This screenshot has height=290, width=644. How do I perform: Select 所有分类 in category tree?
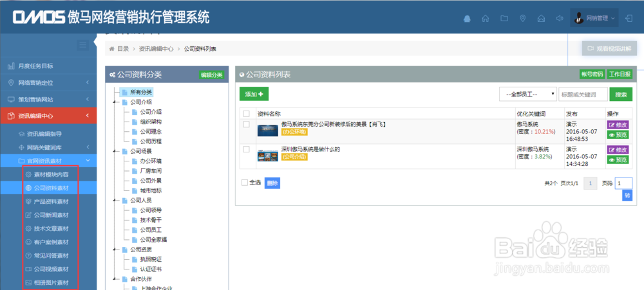coord(141,93)
